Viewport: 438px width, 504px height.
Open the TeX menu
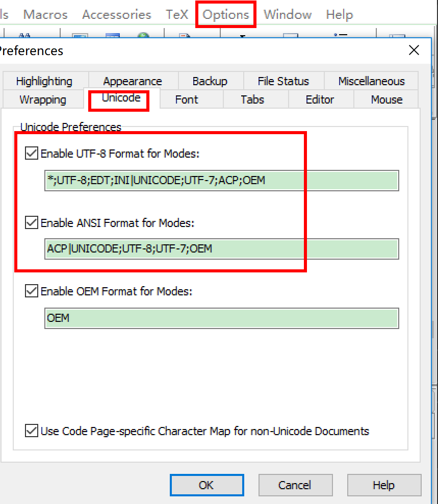coord(177,15)
